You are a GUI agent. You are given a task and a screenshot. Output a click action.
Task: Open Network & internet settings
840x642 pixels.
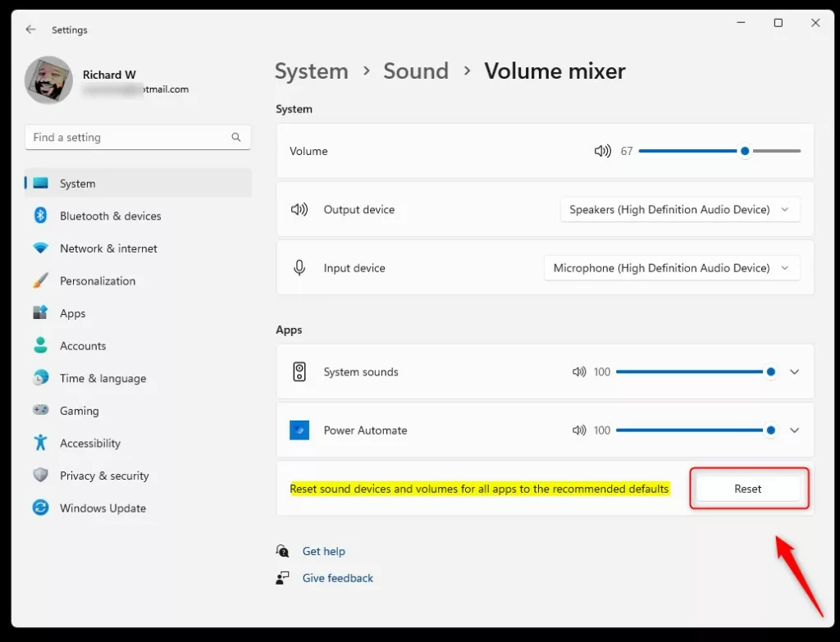pos(108,248)
